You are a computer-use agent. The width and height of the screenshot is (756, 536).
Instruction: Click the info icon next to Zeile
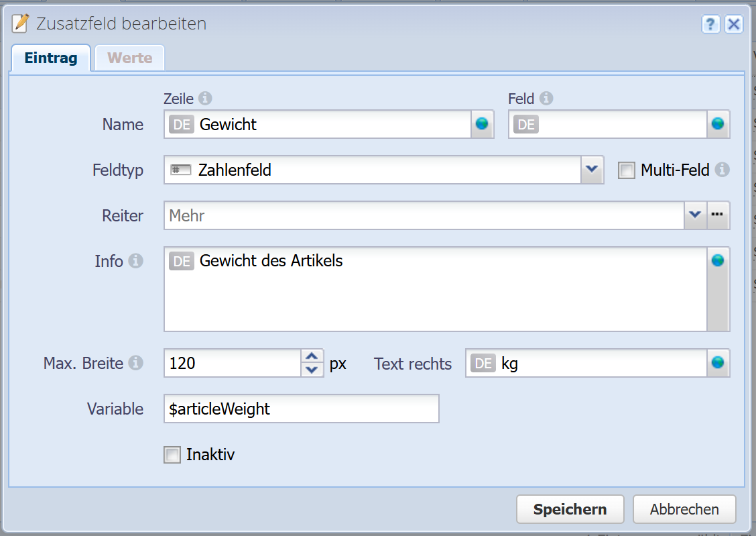coord(205,99)
